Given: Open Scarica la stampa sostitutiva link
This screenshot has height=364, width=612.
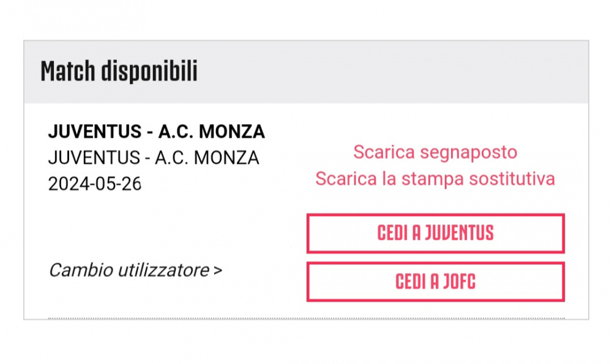Looking at the screenshot, I should coord(435,179).
